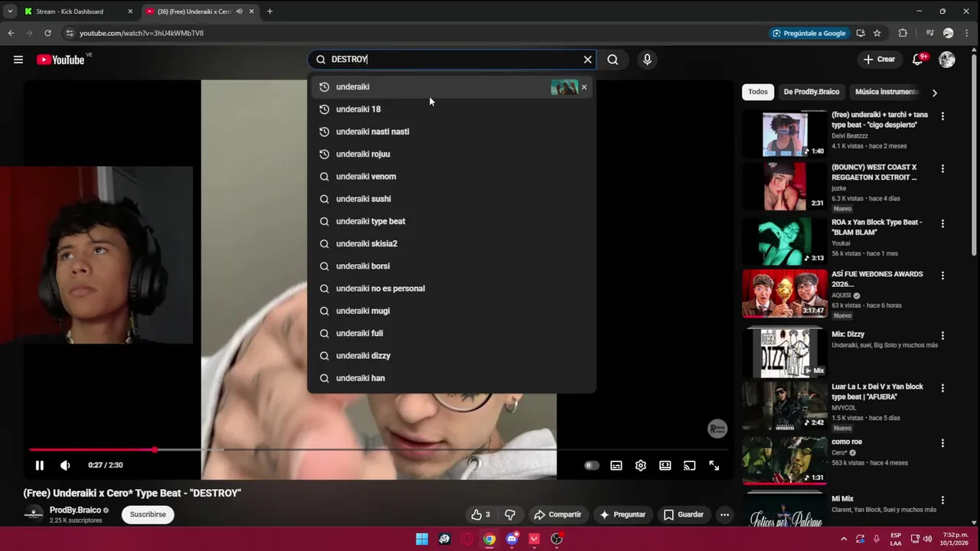Image resolution: width=980 pixels, height=551 pixels.
Task: Like the video thumbs up
Action: (x=480, y=515)
